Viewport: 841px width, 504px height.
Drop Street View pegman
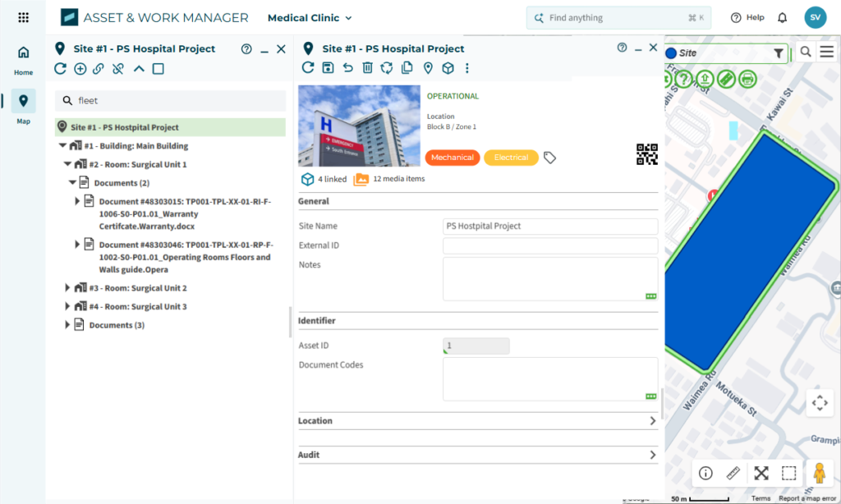[819, 473]
